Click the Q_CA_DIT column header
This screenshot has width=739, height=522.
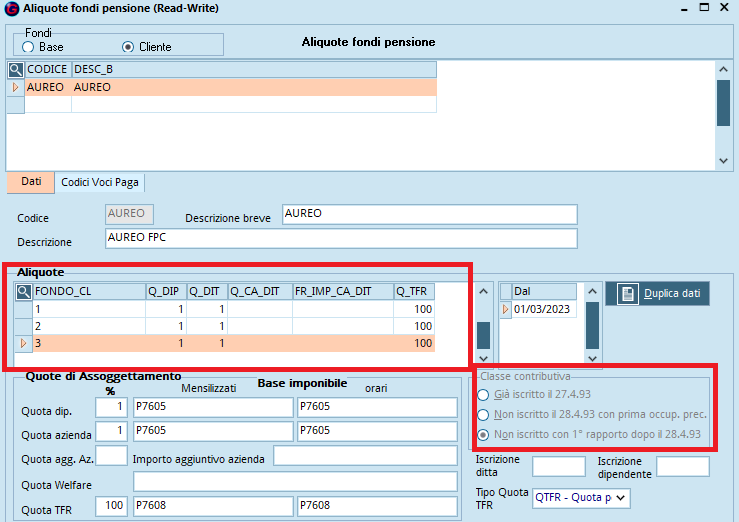pos(260,292)
